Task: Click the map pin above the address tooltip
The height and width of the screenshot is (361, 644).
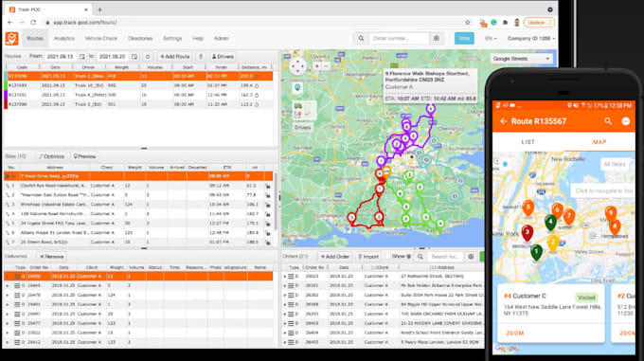Action: pos(430,109)
